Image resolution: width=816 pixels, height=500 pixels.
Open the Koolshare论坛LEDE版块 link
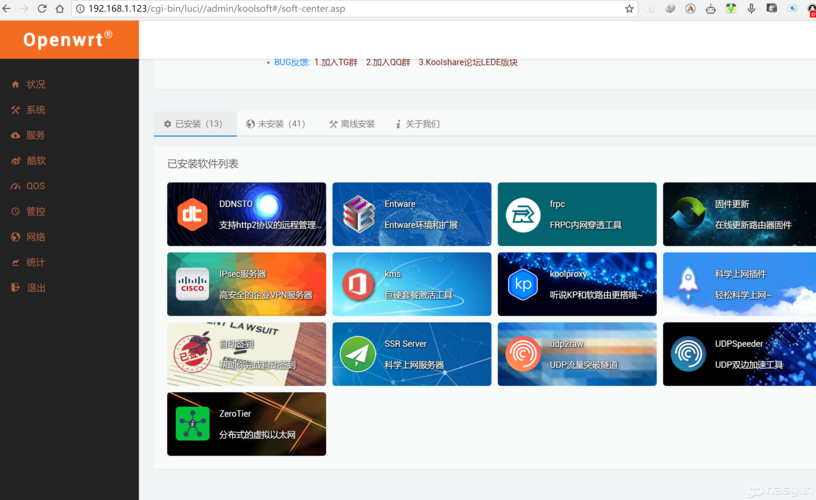[468, 62]
